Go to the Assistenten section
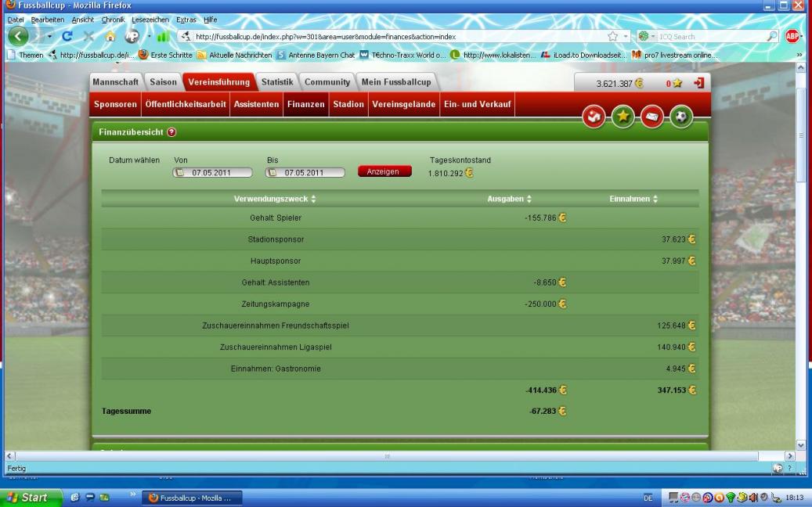Viewport: 812px width, 507px height. pyautogui.click(x=256, y=104)
